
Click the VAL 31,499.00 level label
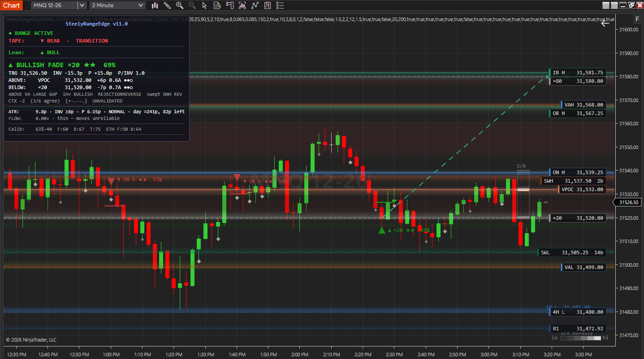(x=583, y=267)
